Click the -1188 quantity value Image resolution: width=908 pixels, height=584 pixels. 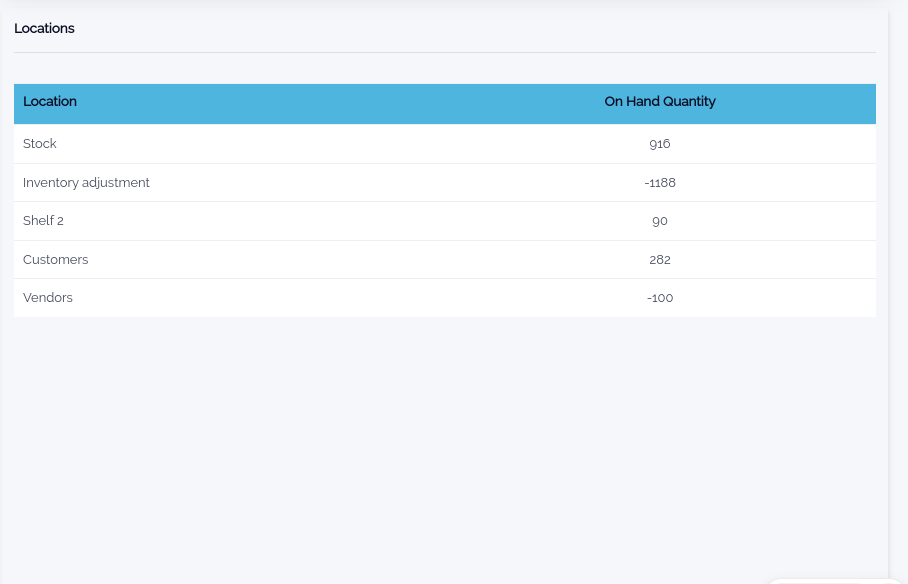pyautogui.click(x=660, y=182)
